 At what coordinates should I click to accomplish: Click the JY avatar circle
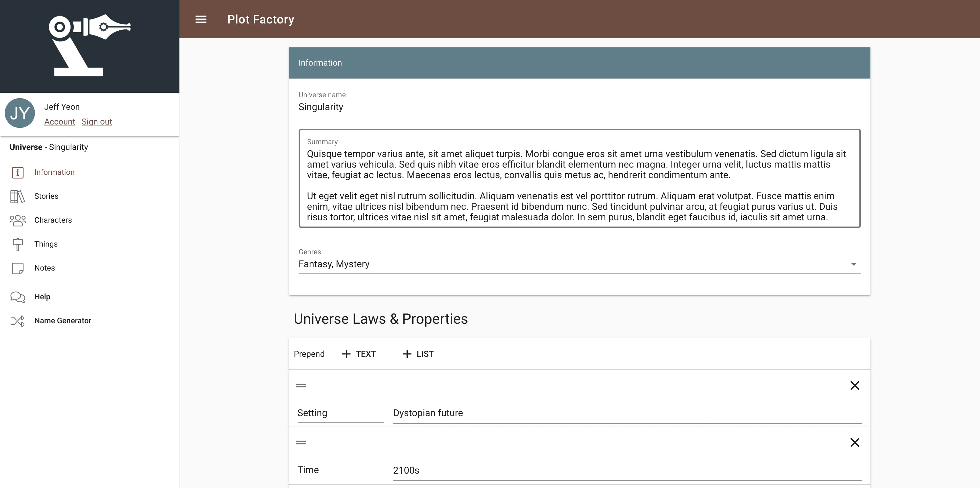point(20,113)
